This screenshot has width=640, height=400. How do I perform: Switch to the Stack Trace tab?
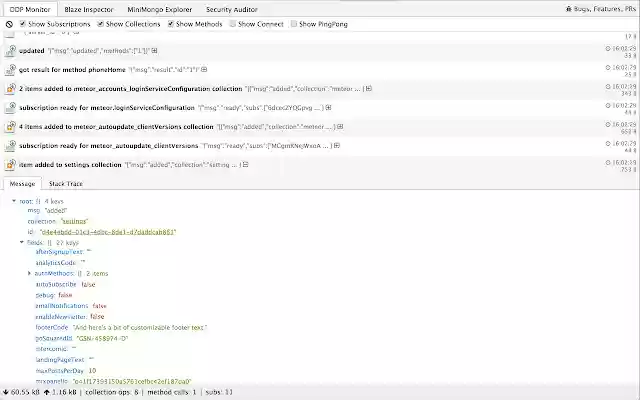66,184
